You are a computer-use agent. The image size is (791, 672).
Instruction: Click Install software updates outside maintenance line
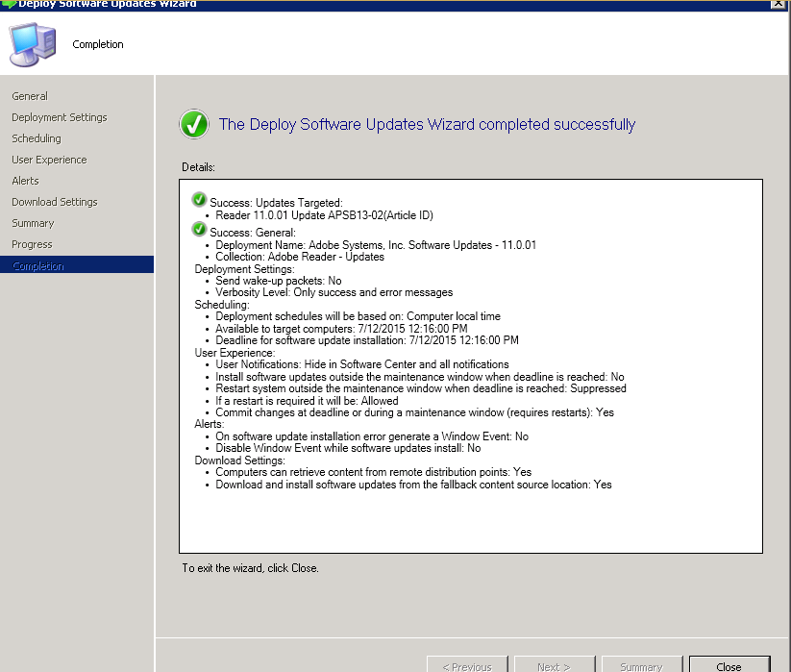420,377
